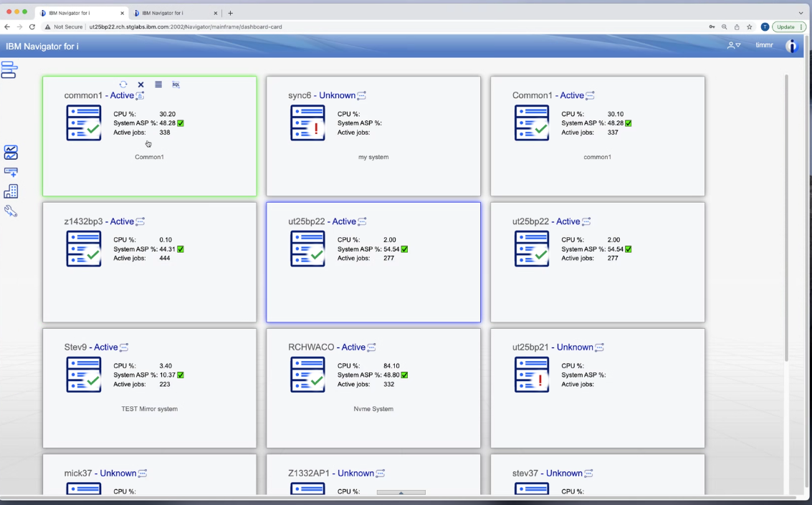This screenshot has width=812, height=505.
Task: Remove the common1 card using X icon
Action: coord(141,85)
